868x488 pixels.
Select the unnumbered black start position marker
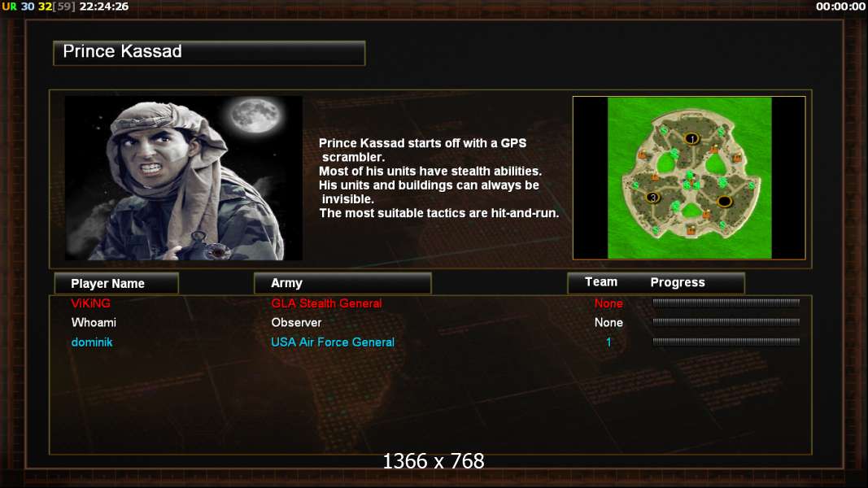(724, 202)
